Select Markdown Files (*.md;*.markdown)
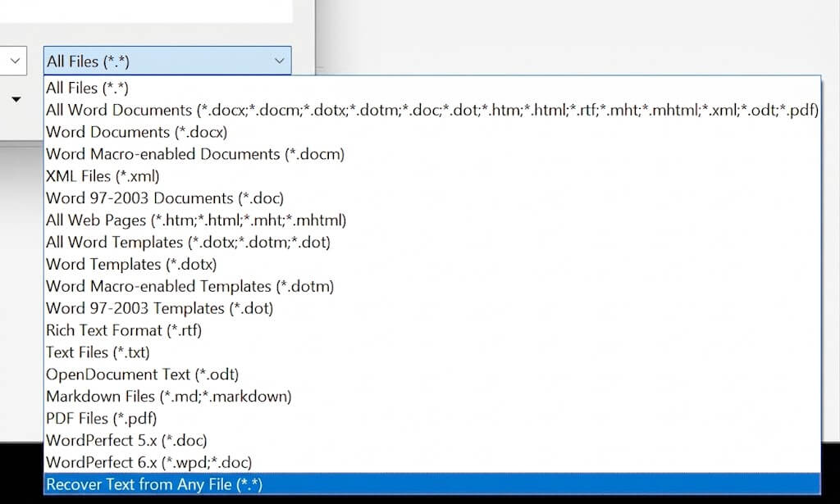This screenshot has height=504, width=840. 431,396
